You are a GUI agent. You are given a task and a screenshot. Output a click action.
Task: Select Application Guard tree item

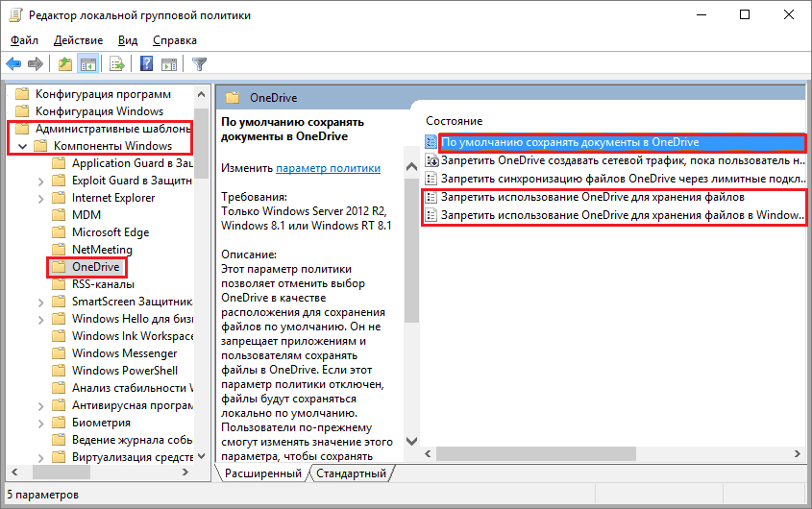coord(133,163)
